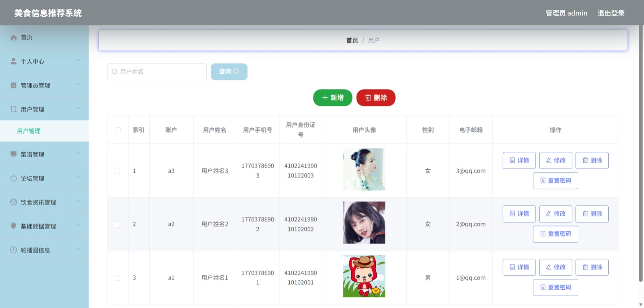Check the checkbox for row a2

coord(117,224)
